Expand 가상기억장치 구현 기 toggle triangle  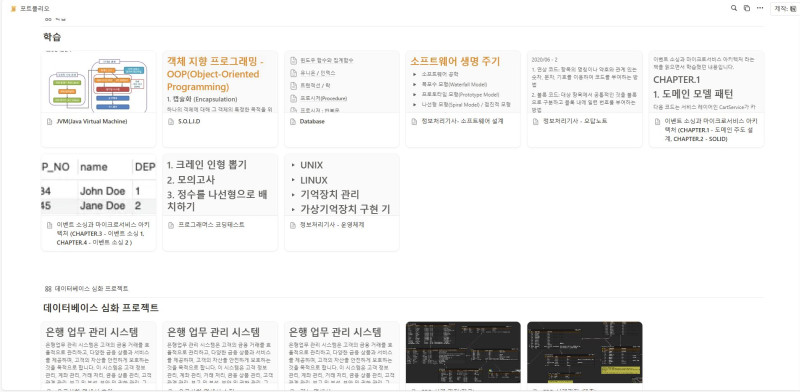(293, 209)
